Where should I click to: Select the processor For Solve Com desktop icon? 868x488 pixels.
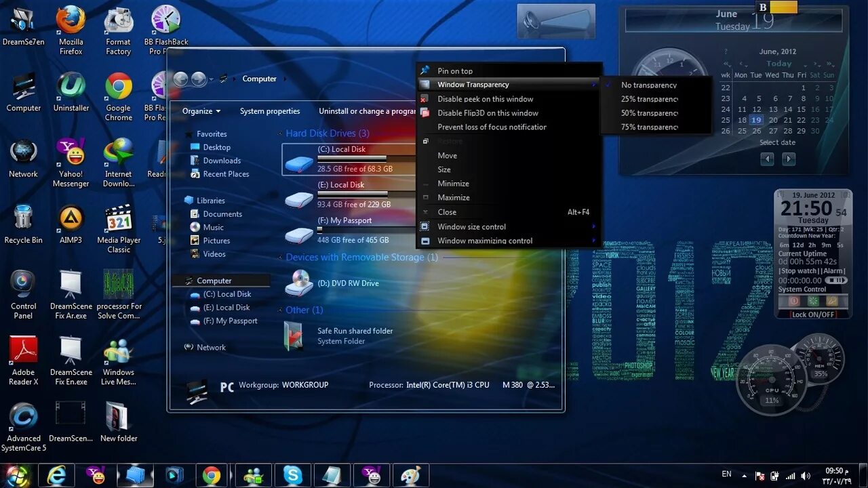tap(118, 295)
